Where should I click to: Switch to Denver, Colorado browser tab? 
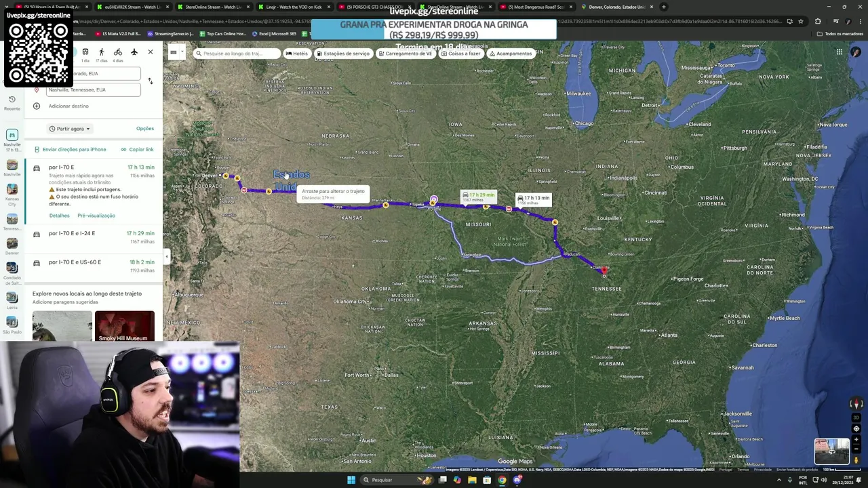coord(617,7)
